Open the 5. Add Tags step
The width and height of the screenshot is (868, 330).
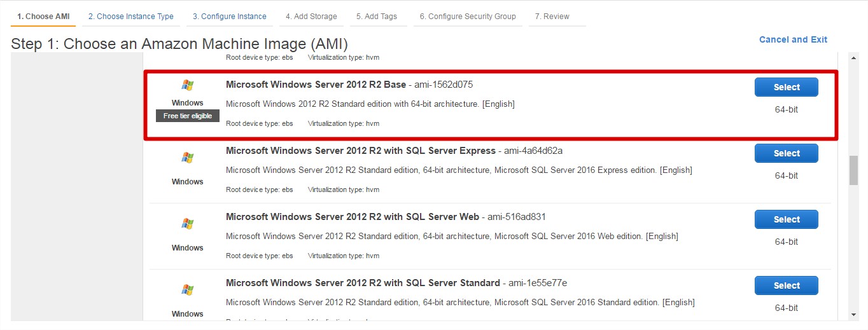(x=377, y=17)
